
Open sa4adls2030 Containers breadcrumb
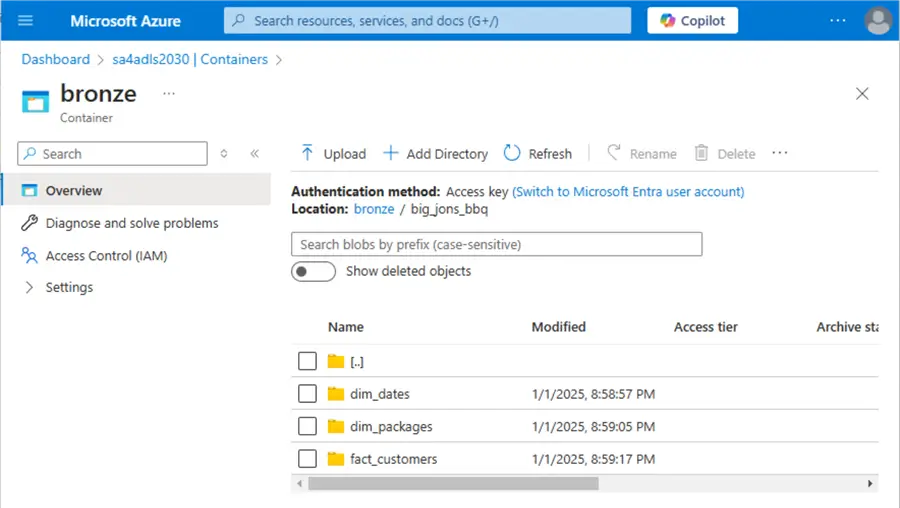[x=190, y=59]
